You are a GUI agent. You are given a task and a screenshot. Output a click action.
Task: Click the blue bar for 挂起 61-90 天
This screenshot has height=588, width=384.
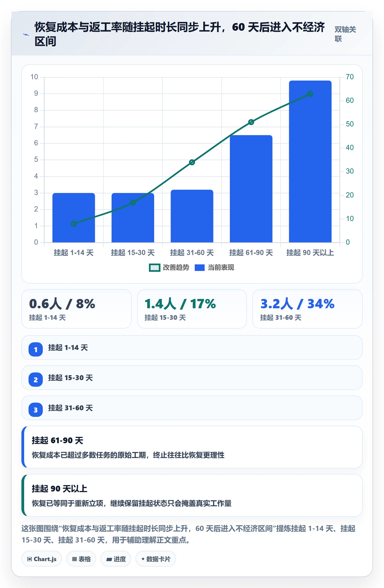click(x=251, y=189)
